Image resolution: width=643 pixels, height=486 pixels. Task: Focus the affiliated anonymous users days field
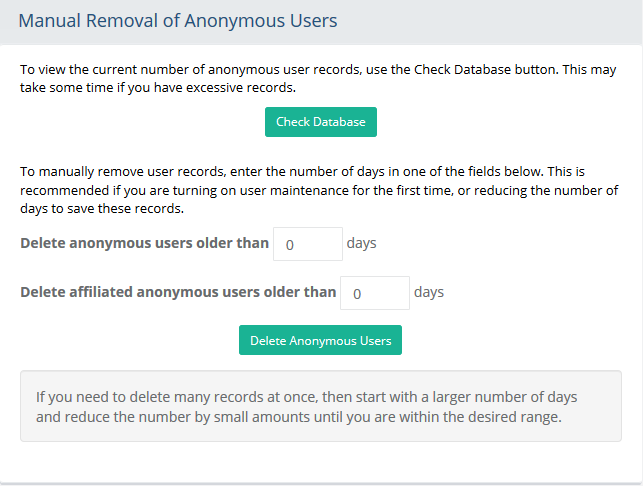[375, 293]
